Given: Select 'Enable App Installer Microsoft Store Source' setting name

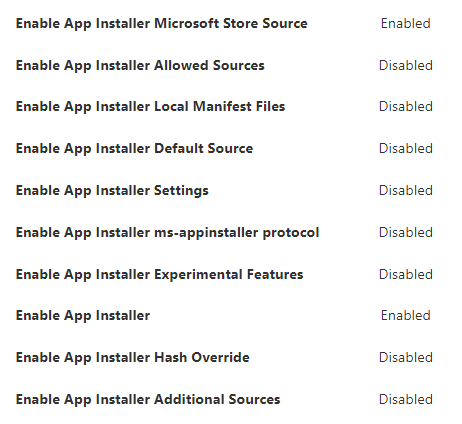Looking at the screenshot, I should [x=162, y=24].
